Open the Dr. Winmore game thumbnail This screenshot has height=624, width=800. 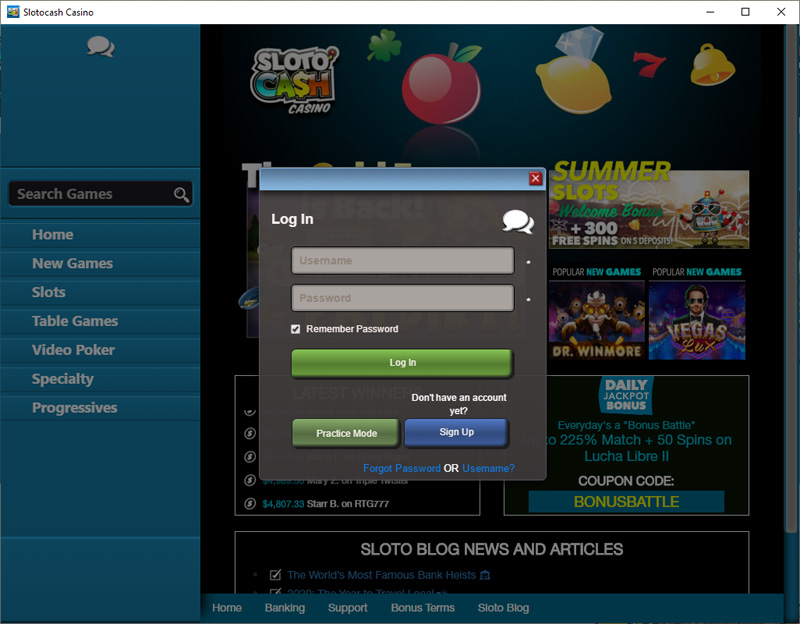(x=596, y=320)
